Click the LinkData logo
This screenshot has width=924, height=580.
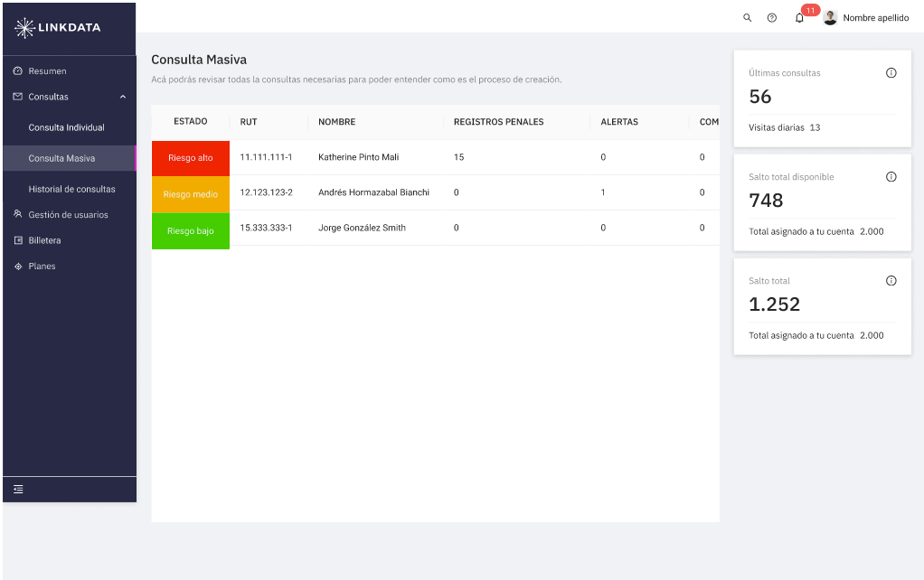[x=56, y=28]
